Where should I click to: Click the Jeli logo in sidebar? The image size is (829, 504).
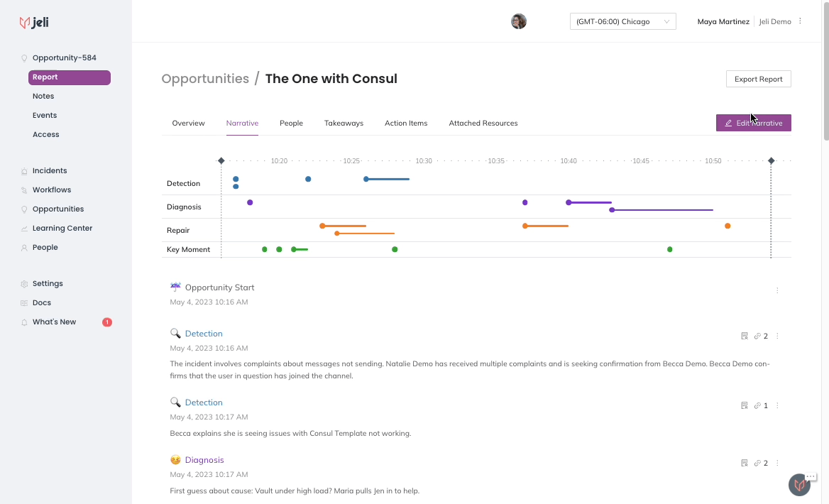(34, 22)
